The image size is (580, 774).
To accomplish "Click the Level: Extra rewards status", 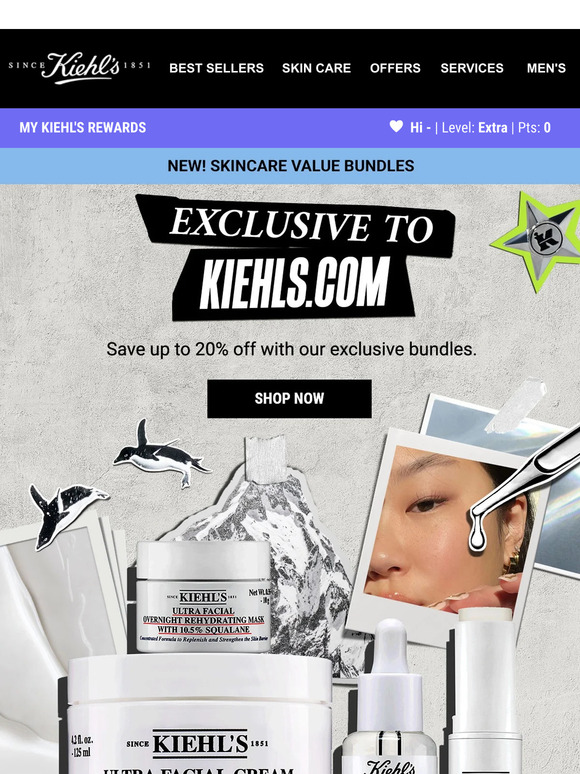I will point(474,128).
